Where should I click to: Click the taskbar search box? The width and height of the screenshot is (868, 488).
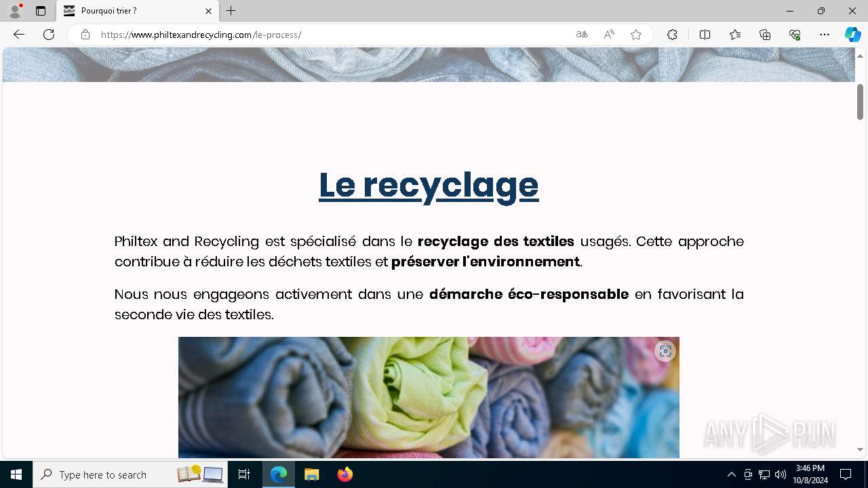pyautogui.click(x=131, y=474)
